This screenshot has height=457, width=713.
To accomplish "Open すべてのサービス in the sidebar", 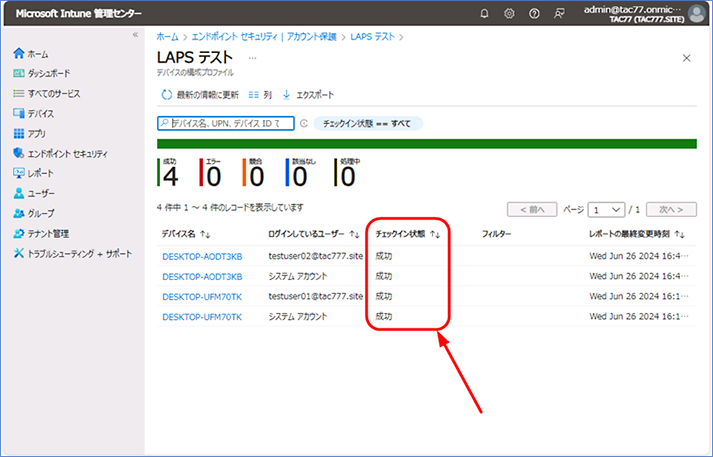I will (47, 94).
